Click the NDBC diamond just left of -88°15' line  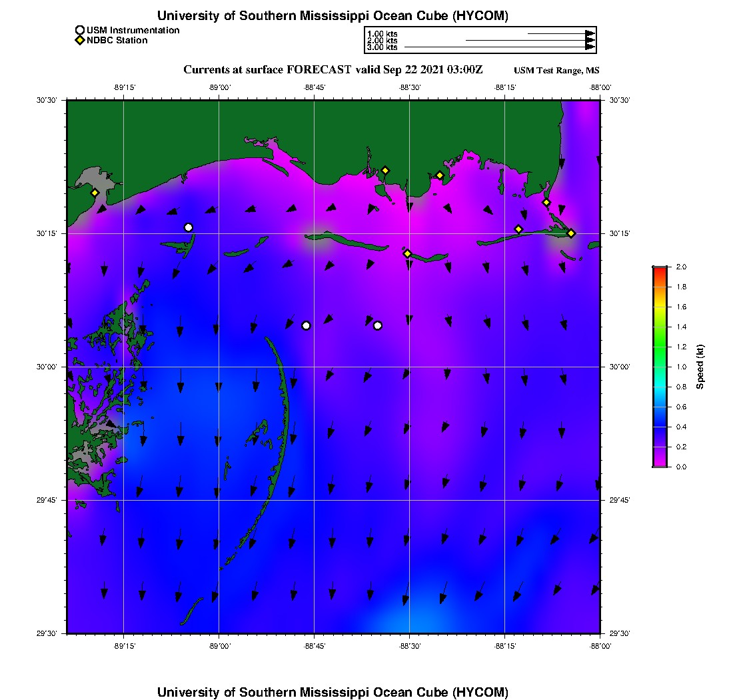coord(518,229)
